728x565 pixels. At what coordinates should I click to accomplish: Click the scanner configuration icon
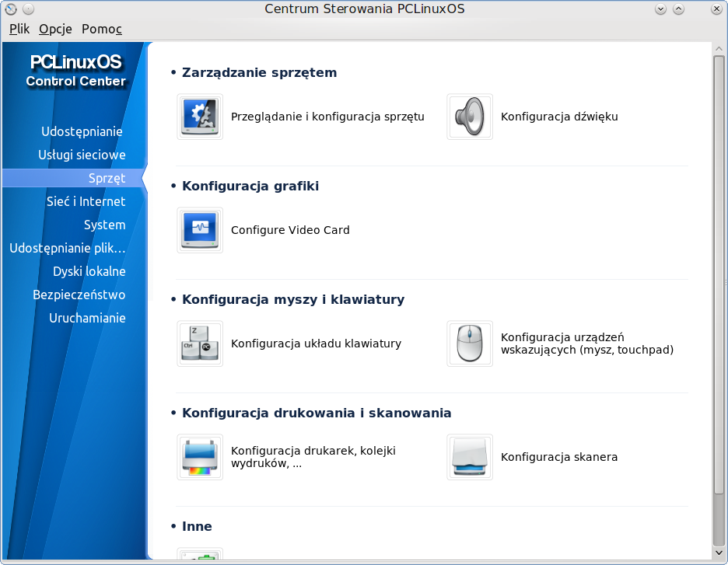click(470, 457)
